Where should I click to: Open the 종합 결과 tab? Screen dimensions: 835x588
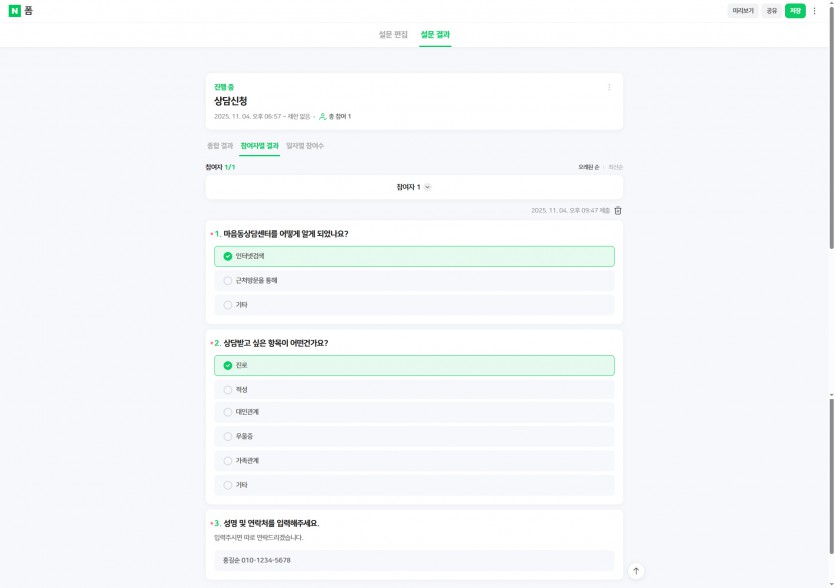point(219,146)
